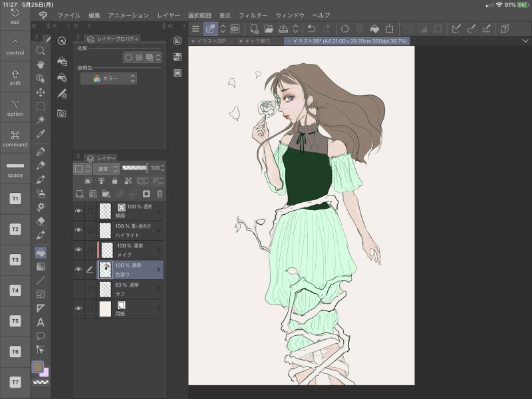
Task: Hide the 線画 layer
Action: 78,211
